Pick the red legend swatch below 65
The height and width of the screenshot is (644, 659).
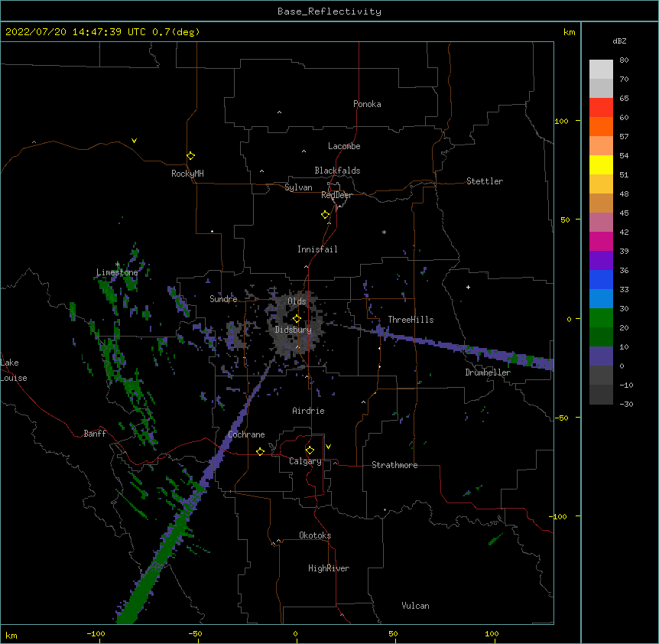601,107
